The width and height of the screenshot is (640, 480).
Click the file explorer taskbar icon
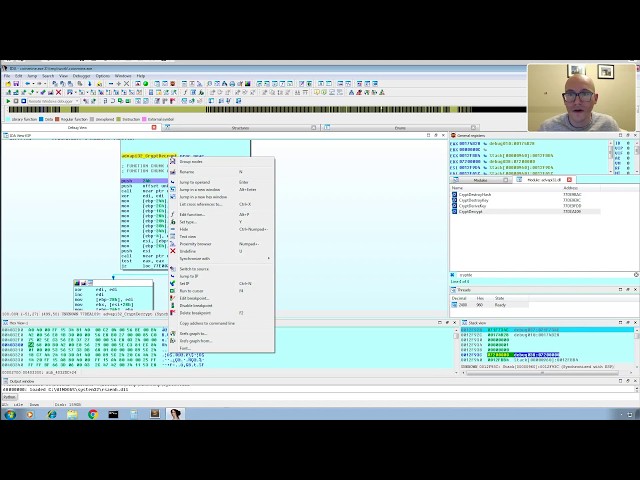72,414
